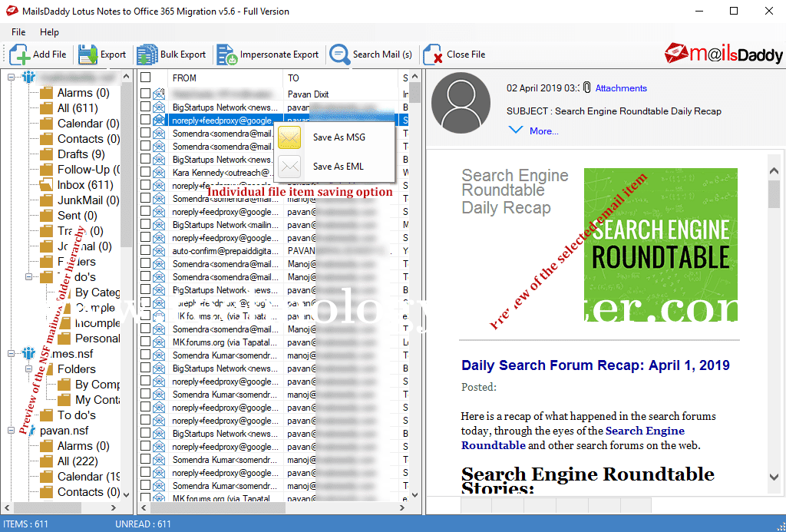Click the Close File toolbar icon
This screenshot has height=532, width=786.
click(433, 55)
